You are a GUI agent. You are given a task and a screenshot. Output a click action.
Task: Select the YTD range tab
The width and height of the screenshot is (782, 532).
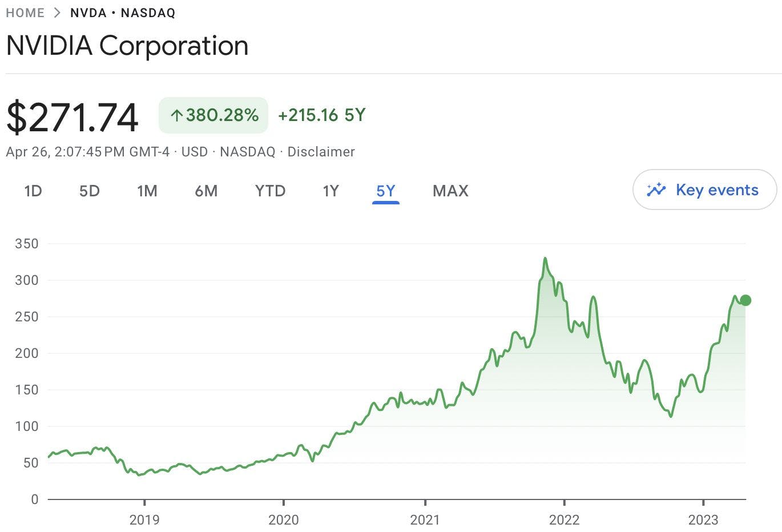point(270,191)
